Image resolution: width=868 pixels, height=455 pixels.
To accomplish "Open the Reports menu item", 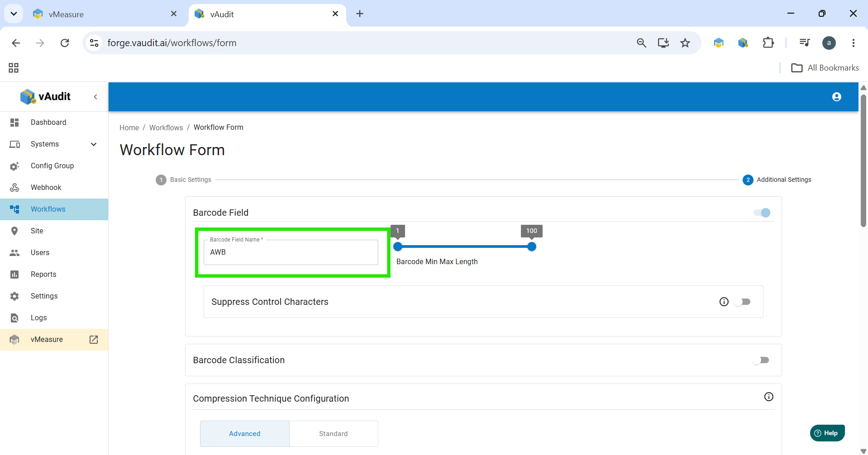I will 54,275.
